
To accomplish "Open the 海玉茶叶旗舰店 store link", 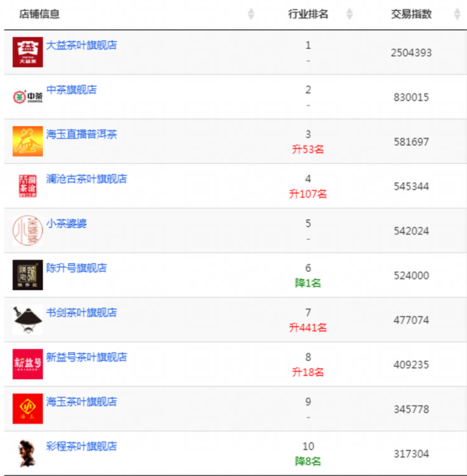I will tap(82, 402).
